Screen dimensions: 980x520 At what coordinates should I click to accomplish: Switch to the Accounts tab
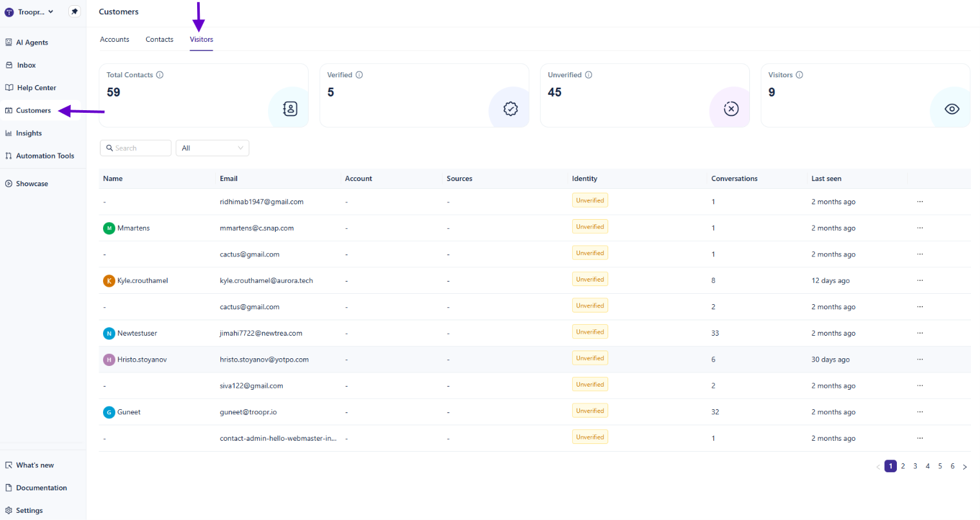click(x=115, y=39)
